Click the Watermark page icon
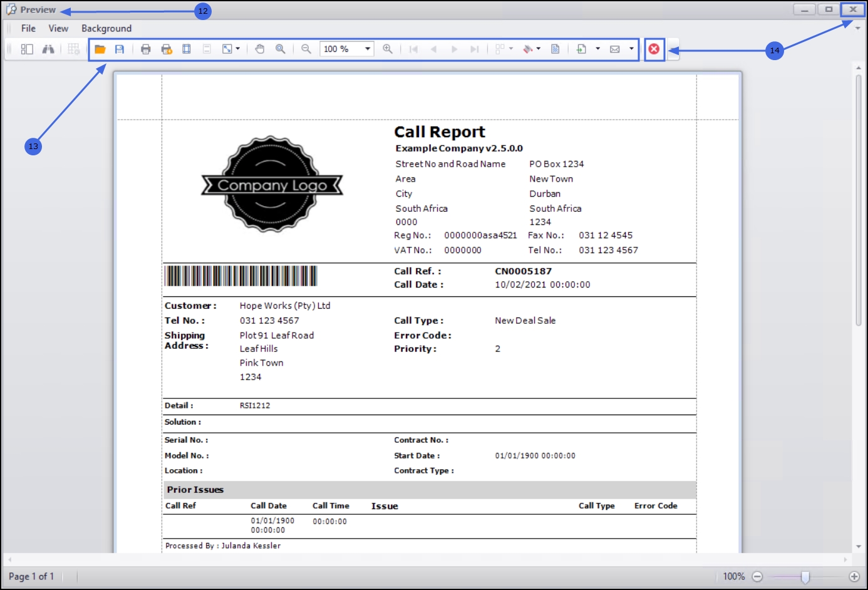This screenshot has width=868, height=590. pos(555,49)
